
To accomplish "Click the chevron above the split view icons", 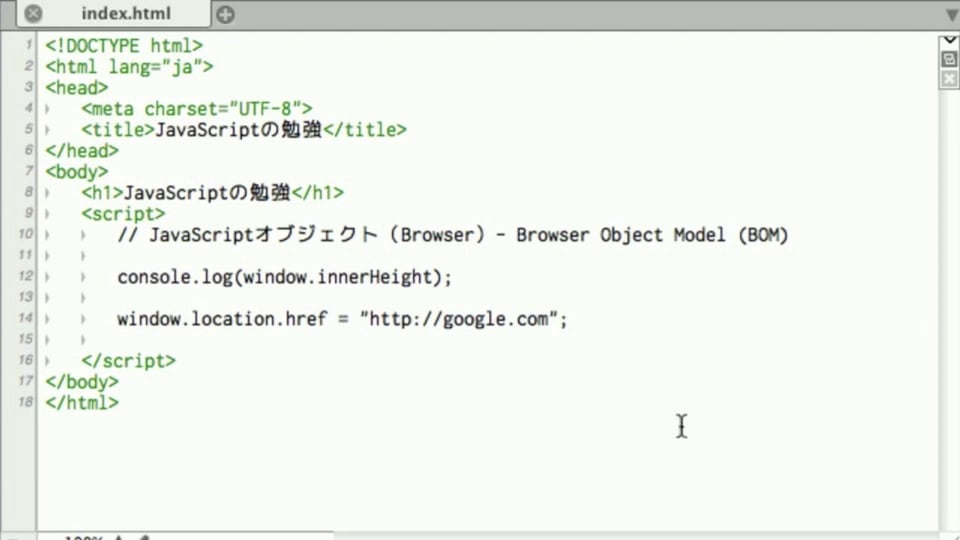I will (x=949, y=40).
